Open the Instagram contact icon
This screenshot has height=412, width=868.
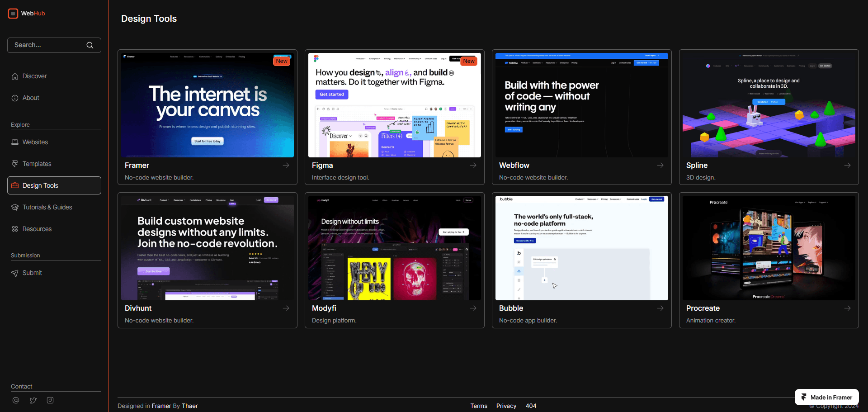[x=50, y=400]
